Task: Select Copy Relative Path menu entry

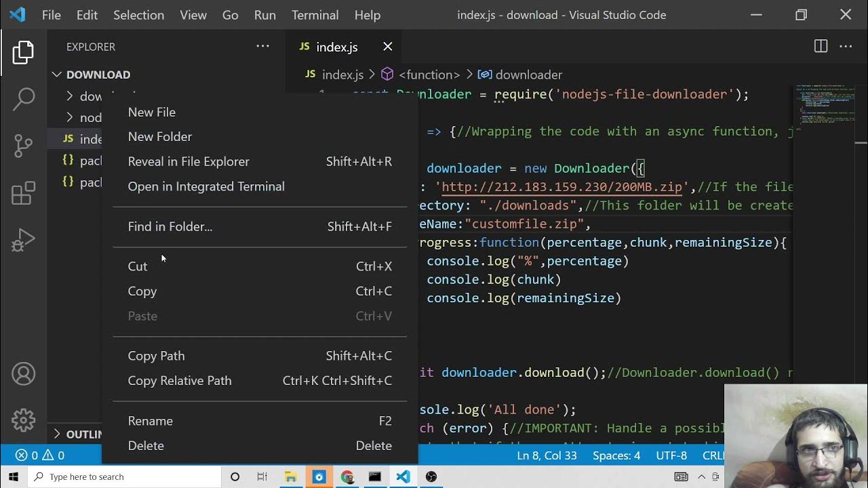Action: (x=180, y=381)
